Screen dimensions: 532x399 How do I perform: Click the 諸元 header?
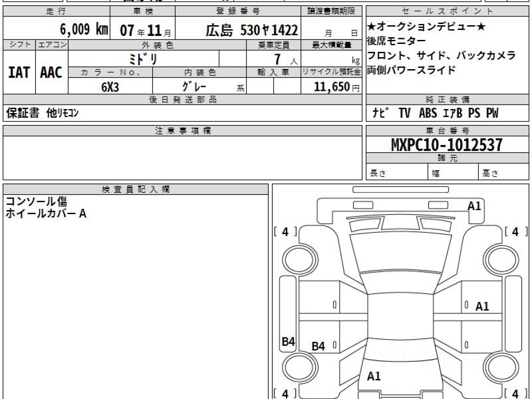click(448, 159)
